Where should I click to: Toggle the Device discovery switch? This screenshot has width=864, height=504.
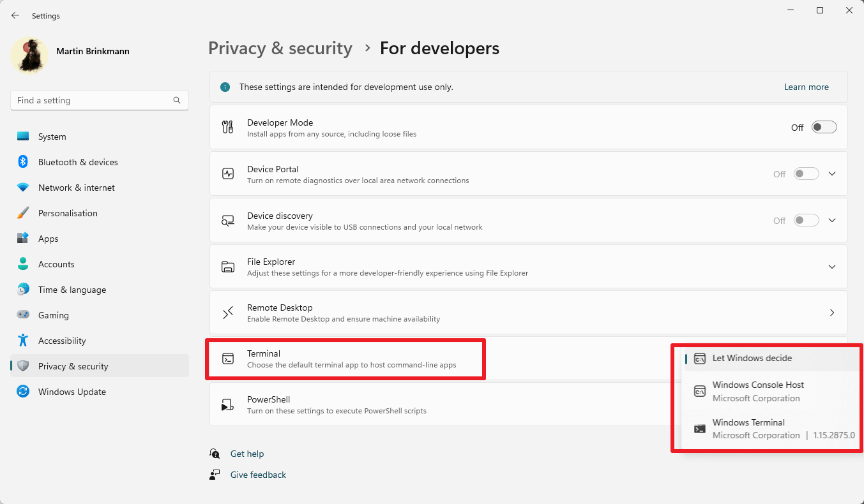[x=806, y=220]
